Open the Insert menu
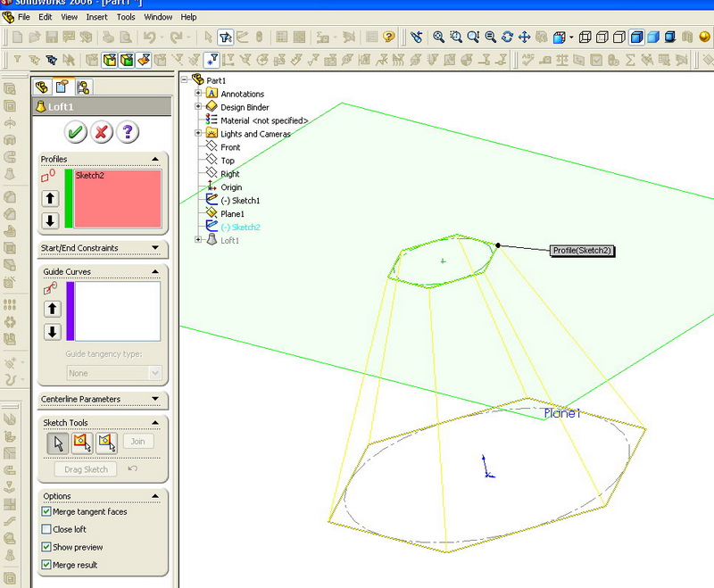Screen dimensions: 714x588 coord(95,17)
